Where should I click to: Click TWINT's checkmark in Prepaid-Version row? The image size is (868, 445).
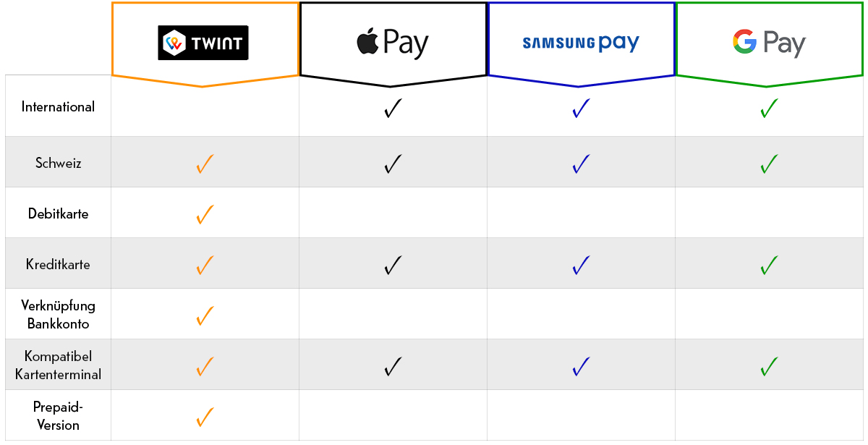[x=205, y=418]
